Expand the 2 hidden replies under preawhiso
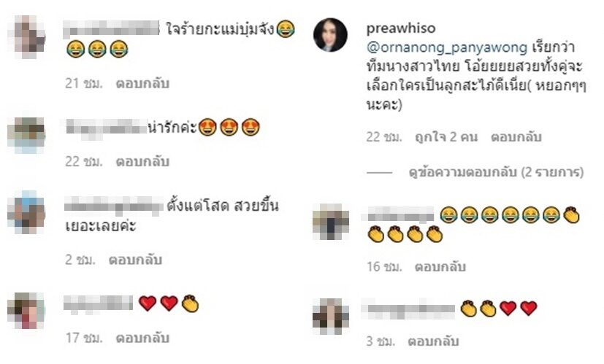 496,172
